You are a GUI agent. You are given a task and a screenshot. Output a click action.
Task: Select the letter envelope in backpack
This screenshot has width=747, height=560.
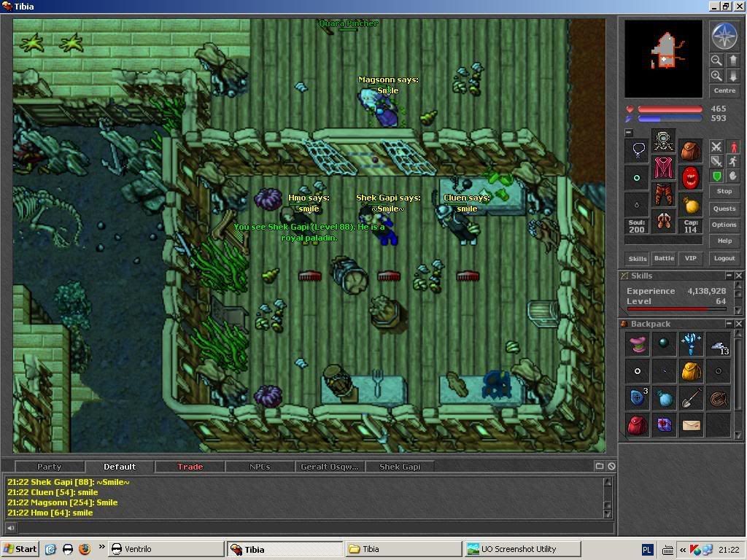pos(690,425)
